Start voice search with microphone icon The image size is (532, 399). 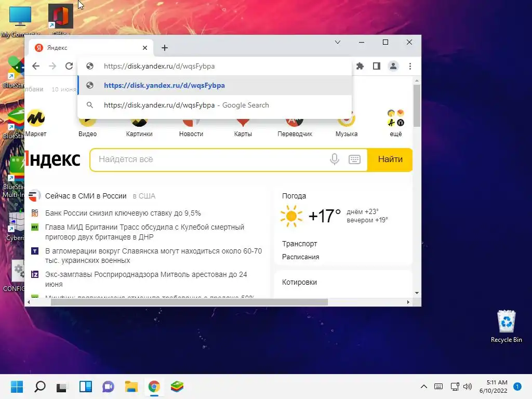pyautogui.click(x=335, y=159)
